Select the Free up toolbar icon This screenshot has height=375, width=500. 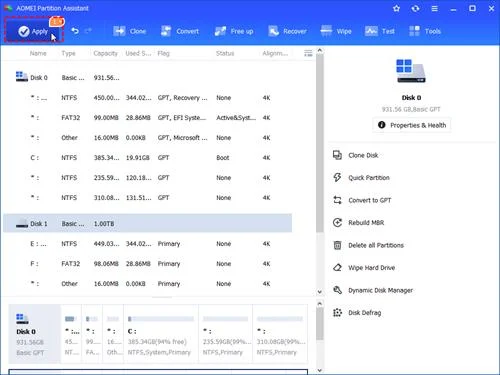point(234,31)
